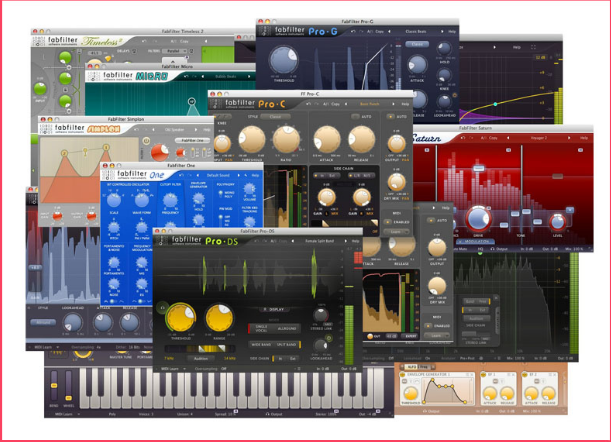Open the Voyager 2 preset menu in Saturn

pyautogui.click(x=538, y=138)
